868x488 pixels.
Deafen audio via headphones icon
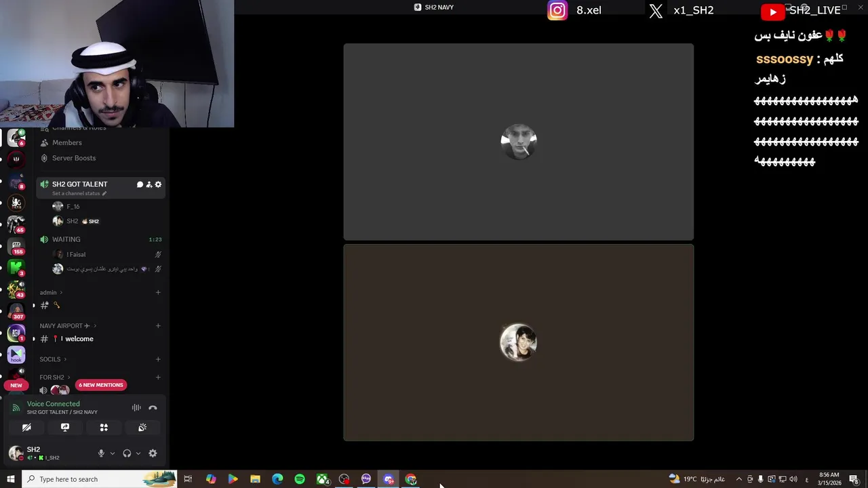point(127,453)
